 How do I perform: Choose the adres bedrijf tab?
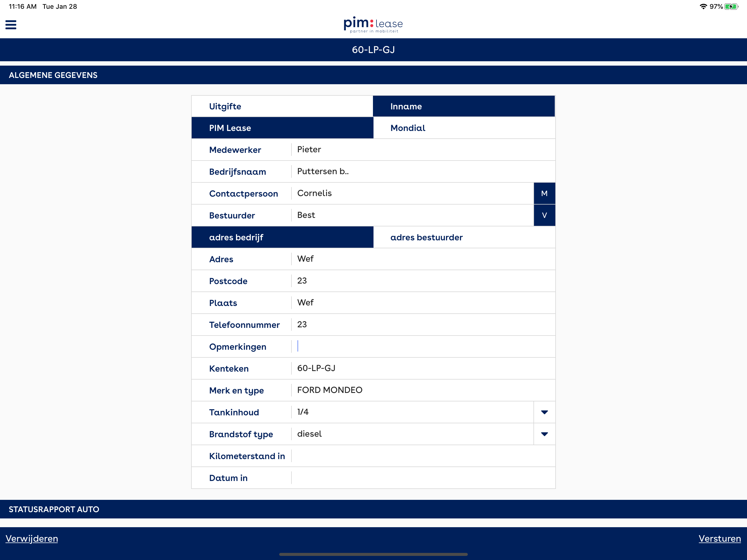[282, 237]
